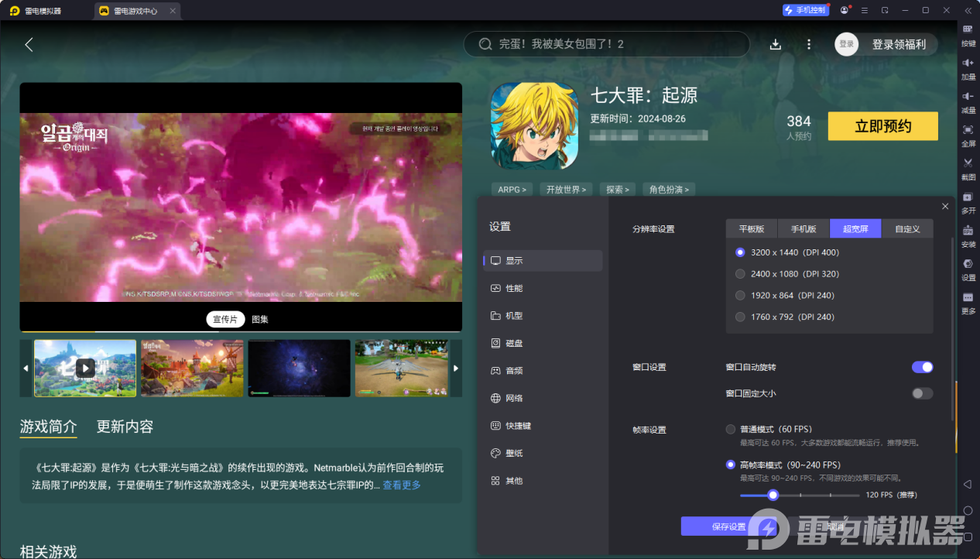Collapse sidebar with double-chevron icon
Image resolution: width=980 pixels, height=559 pixels.
pos(968,10)
